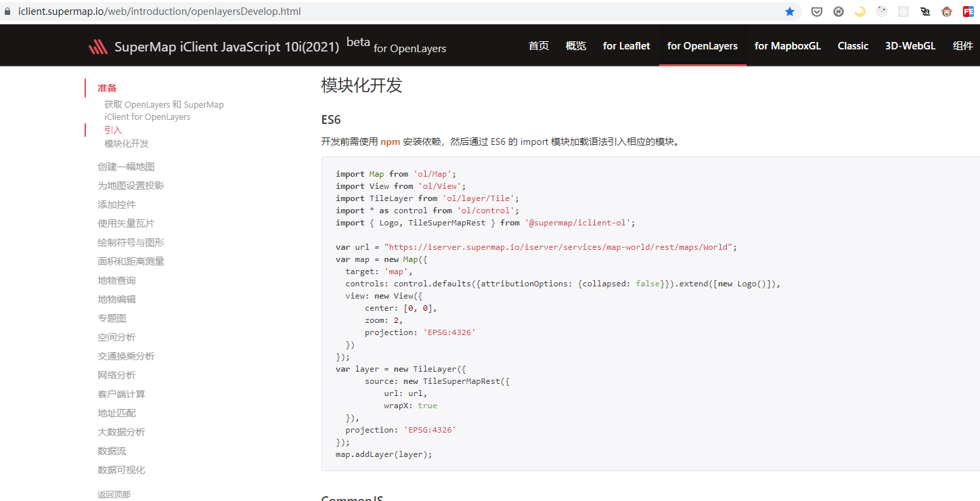Open the 组件 nav item
The width and height of the screenshot is (980, 501).
[962, 46]
